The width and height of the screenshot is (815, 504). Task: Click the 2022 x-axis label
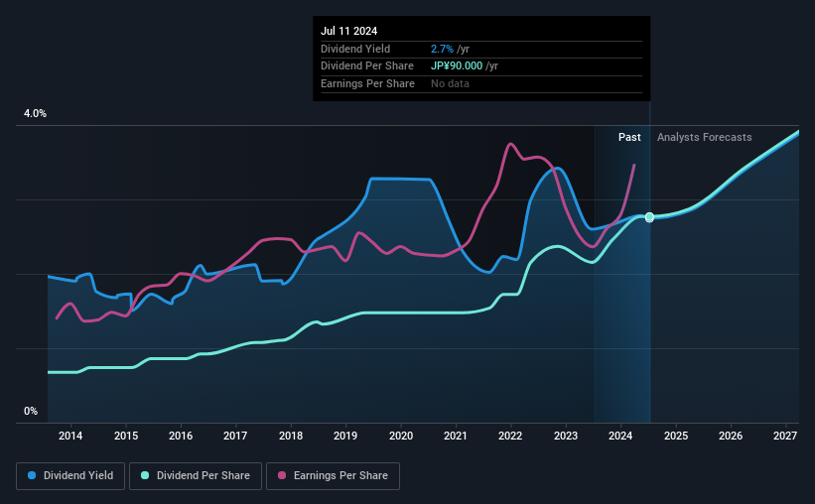[510, 436]
